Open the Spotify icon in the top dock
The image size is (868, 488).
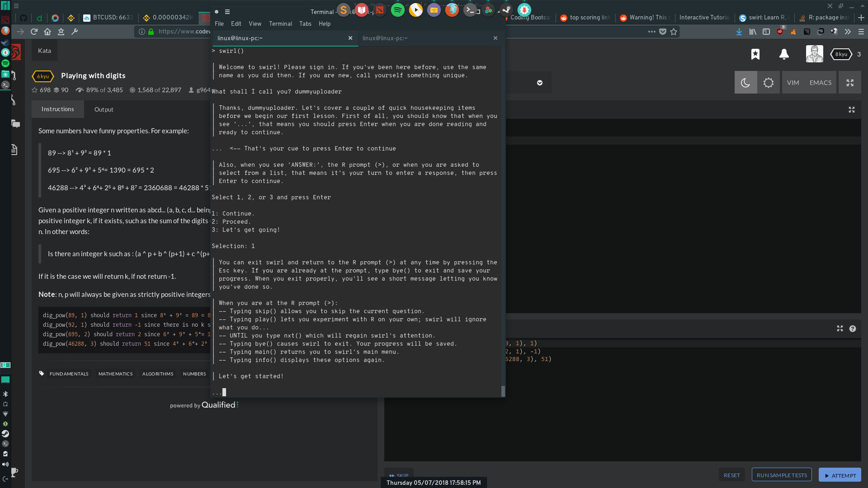(397, 10)
